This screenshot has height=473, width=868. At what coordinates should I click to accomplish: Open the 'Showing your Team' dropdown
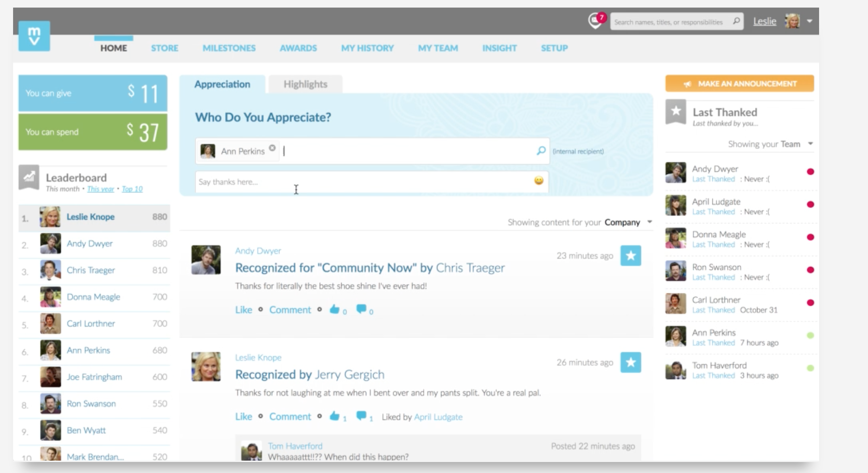coord(810,144)
